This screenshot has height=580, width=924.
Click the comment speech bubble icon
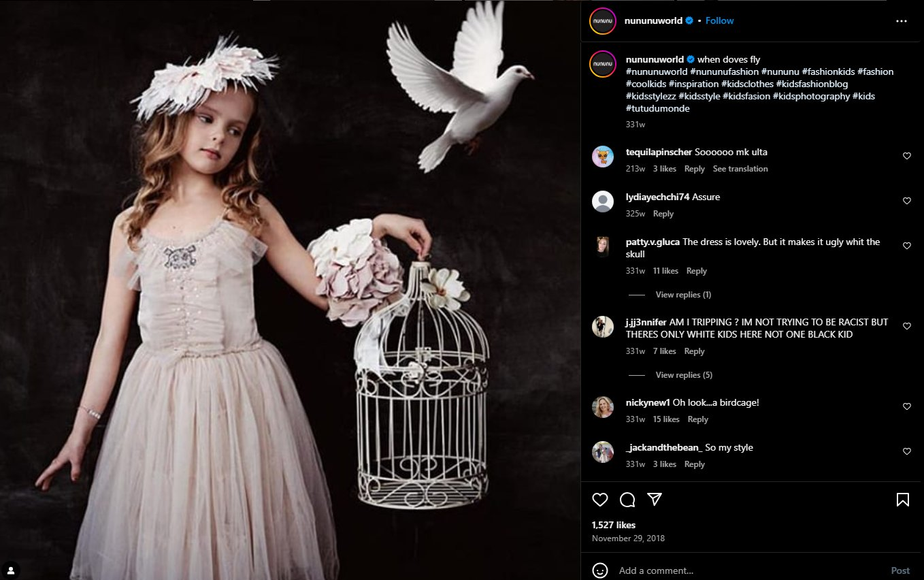627,500
